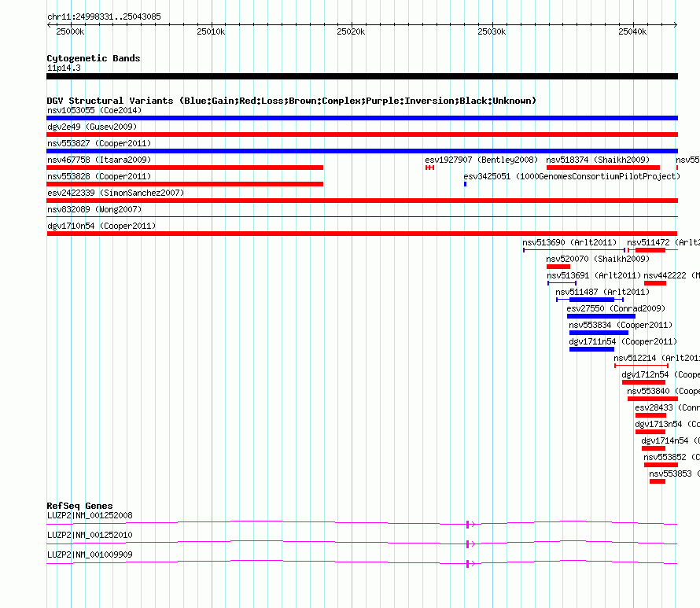Select nsv513690 (Arlt2011) variant label
The height and width of the screenshot is (608, 700).
click(x=569, y=242)
